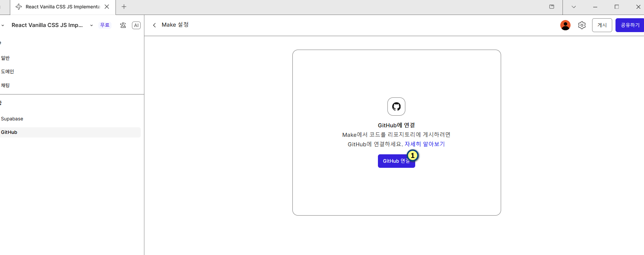Click the 게시 publish button
Viewport: 644px width, 255px height.
click(x=602, y=25)
